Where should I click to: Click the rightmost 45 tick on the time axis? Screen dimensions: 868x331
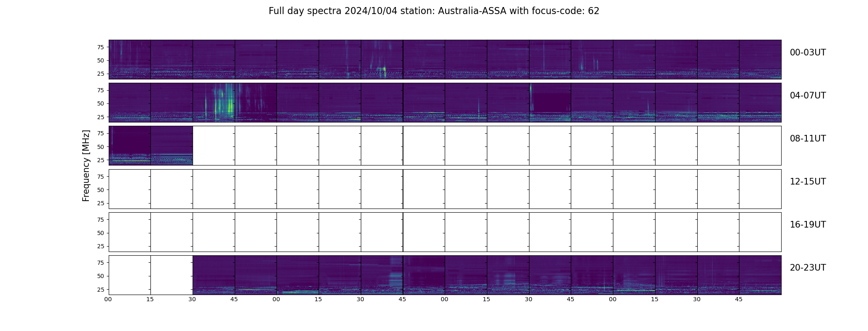tap(739, 299)
